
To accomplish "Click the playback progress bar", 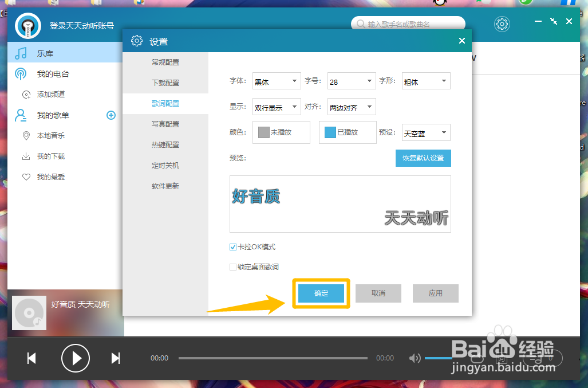I will pos(273,358).
